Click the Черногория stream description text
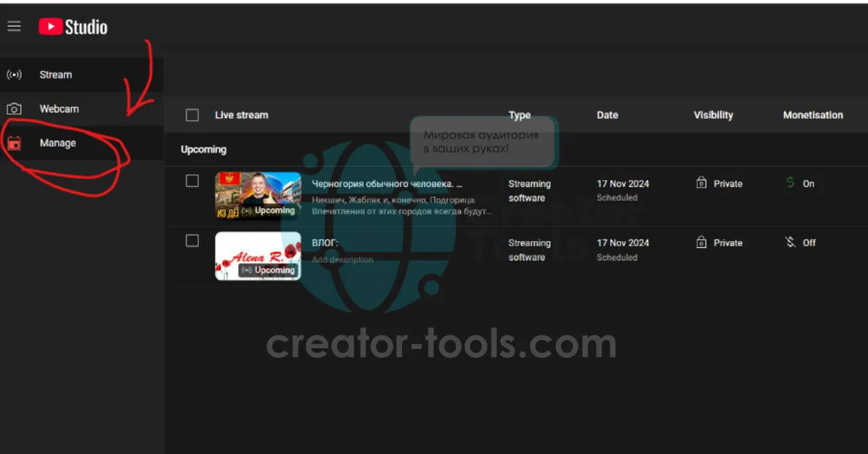 coord(401,205)
